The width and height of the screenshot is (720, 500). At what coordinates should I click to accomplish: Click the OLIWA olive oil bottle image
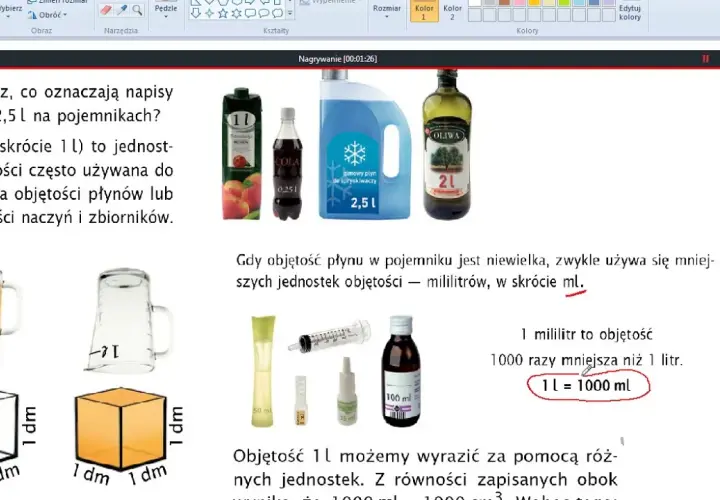447,144
